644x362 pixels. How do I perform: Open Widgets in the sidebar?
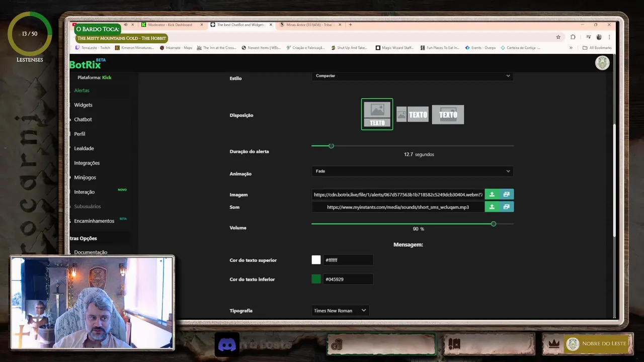pyautogui.click(x=83, y=105)
